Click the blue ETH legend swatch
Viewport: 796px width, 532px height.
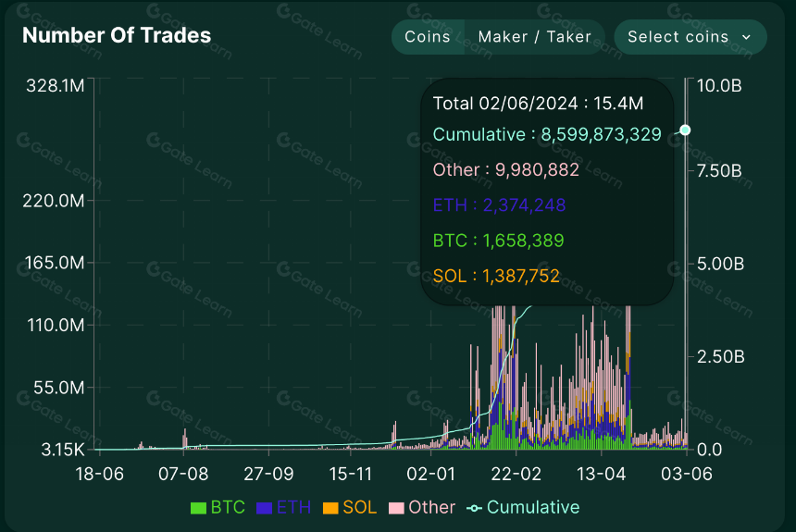(264, 508)
